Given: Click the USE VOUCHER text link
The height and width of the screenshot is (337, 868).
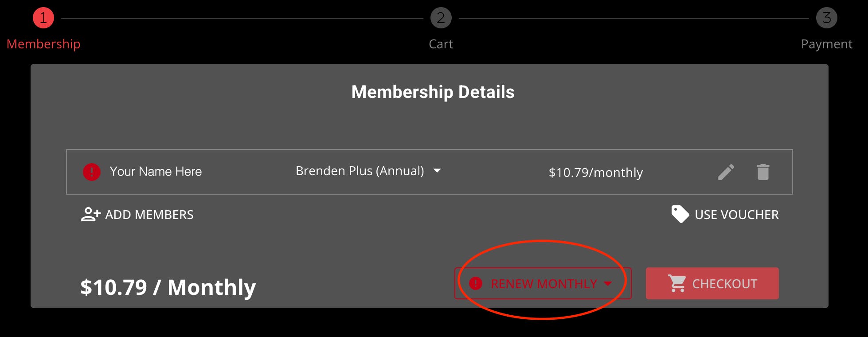Looking at the screenshot, I should (736, 215).
